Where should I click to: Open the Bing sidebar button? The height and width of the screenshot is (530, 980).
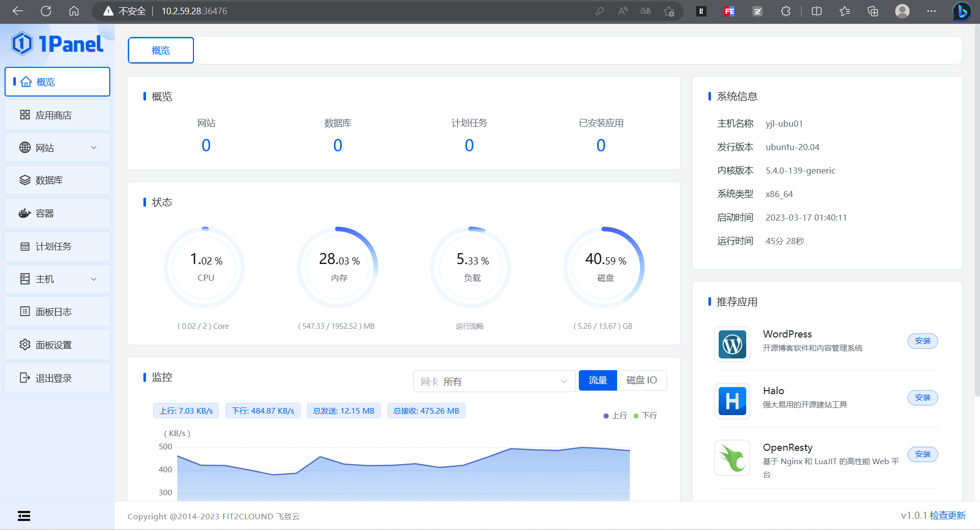click(962, 11)
